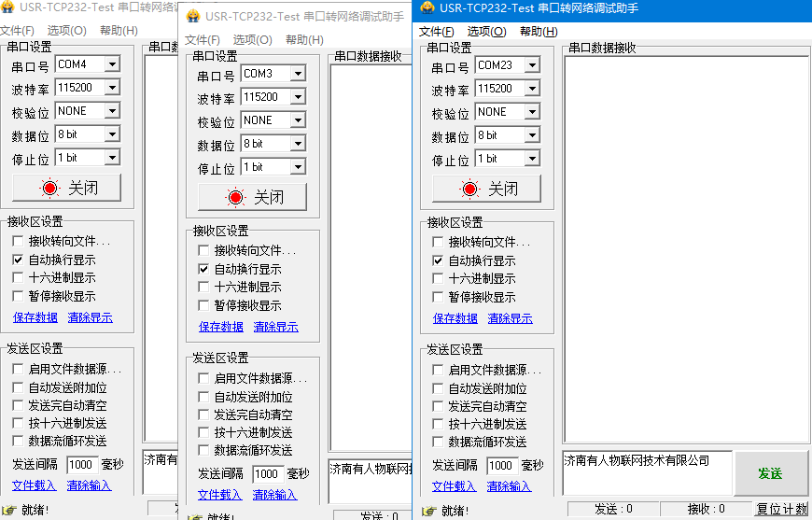
Task: Uncheck 自动换行显示 in COM23 window
Action: click(438, 260)
